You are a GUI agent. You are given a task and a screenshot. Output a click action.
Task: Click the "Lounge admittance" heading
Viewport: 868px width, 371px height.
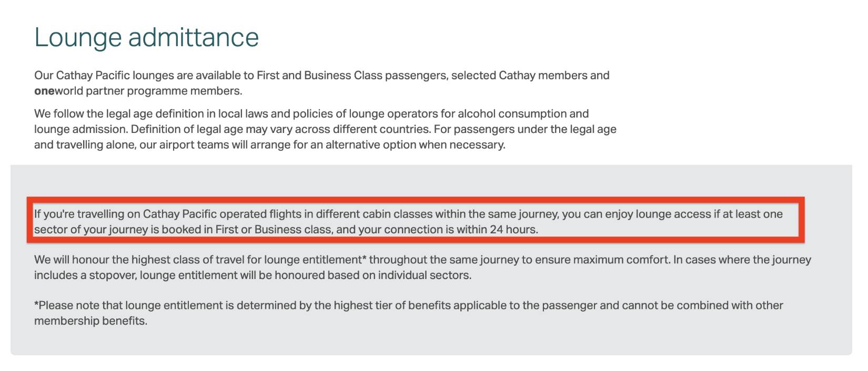pyautogui.click(x=146, y=37)
